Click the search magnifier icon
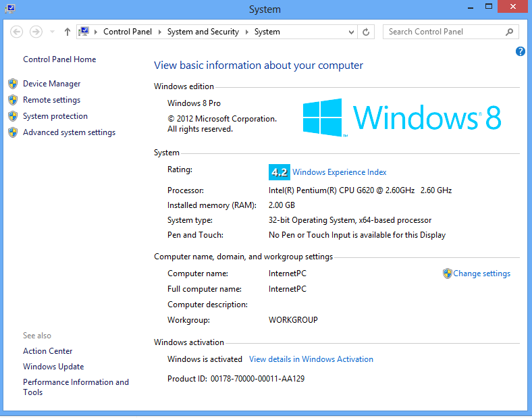This screenshot has width=532, height=418. 509,32
